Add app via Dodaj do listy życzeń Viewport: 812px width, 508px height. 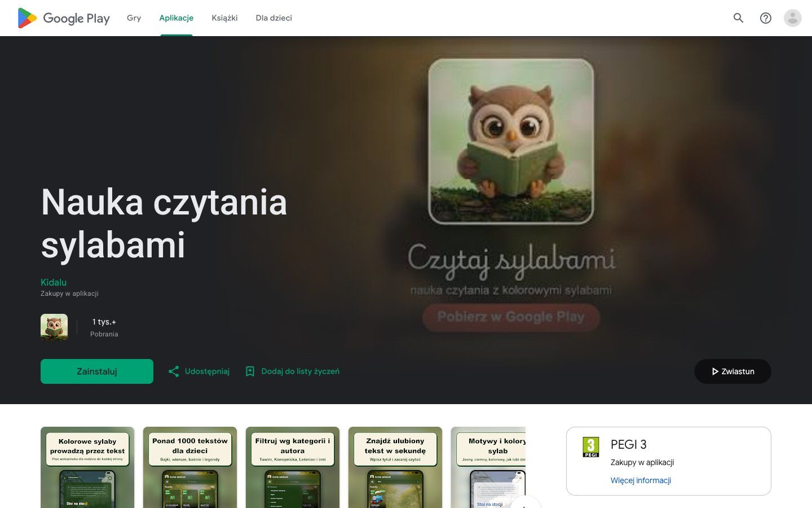(x=292, y=371)
